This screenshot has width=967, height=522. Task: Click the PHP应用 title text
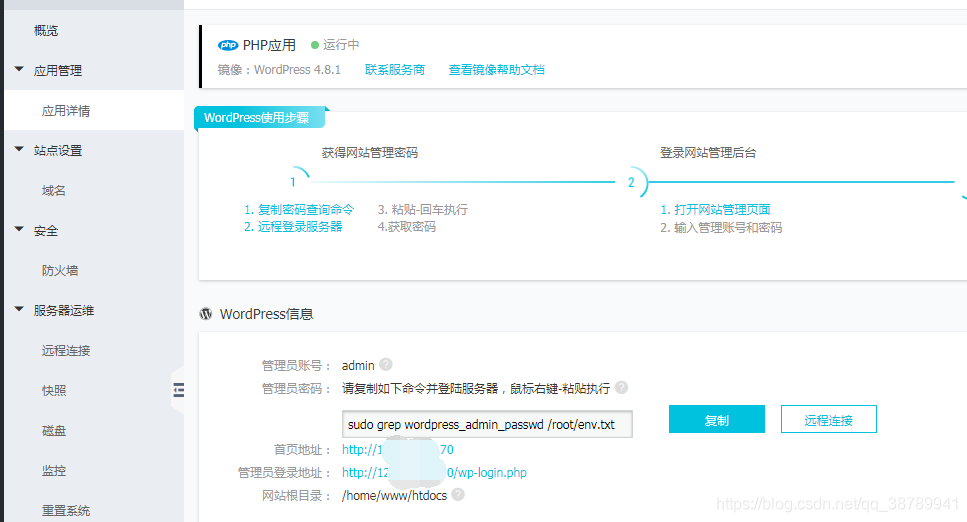pos(270,45)
